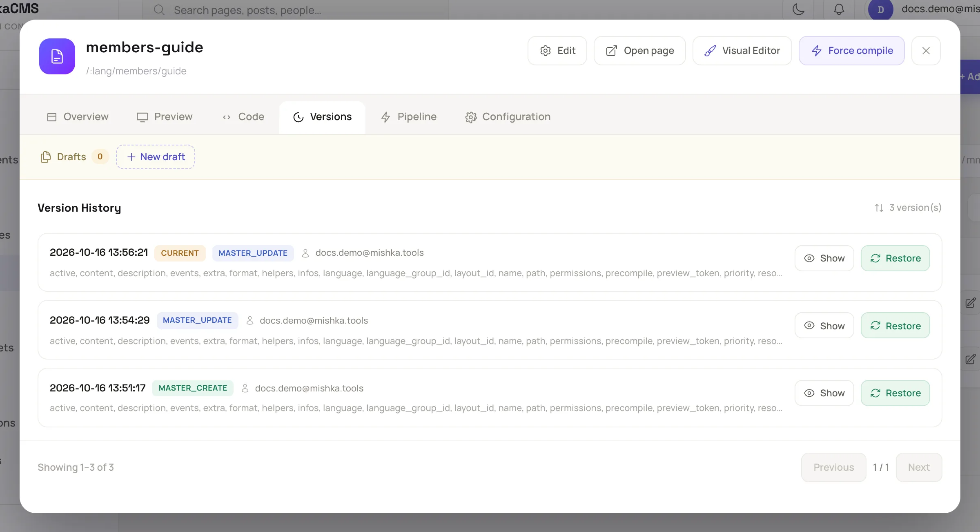Launch the Visual Editor
980x532 pixels.
pyautogui.click(x=742, y=51)
